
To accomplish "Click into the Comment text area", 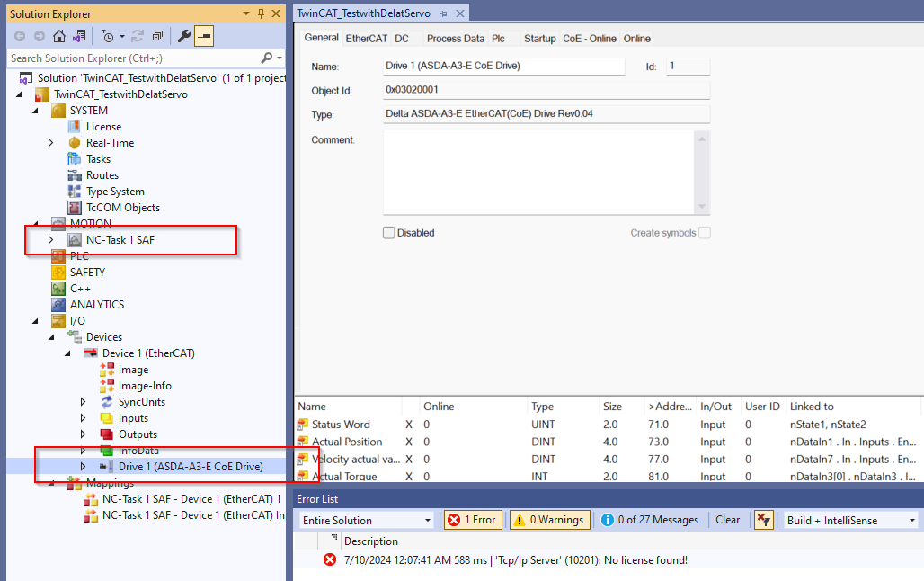I will (x=539, y=173).
